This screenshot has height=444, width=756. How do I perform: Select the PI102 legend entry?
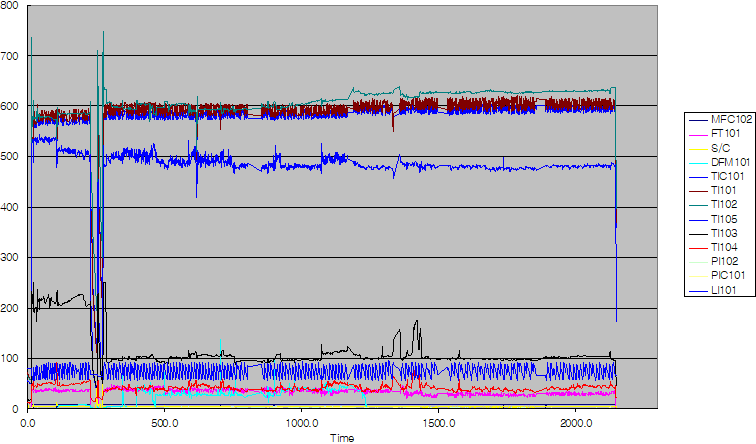point(714,261)
